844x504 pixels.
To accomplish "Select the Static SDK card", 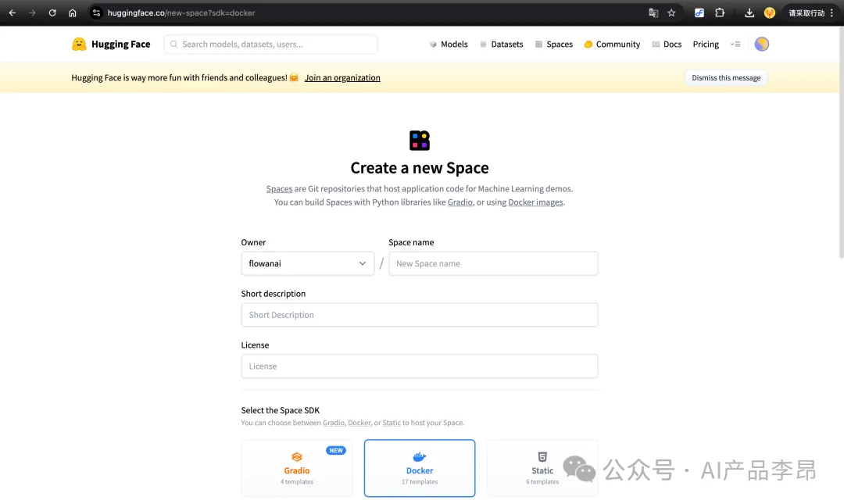I will tap(542, 468).
